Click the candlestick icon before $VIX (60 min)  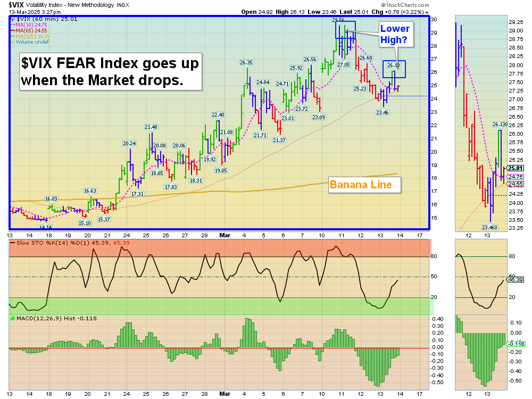click(x=13, y=19)
